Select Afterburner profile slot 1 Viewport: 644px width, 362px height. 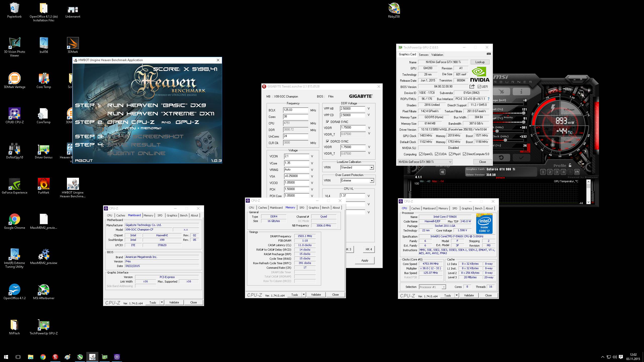(x=543, y=172)
